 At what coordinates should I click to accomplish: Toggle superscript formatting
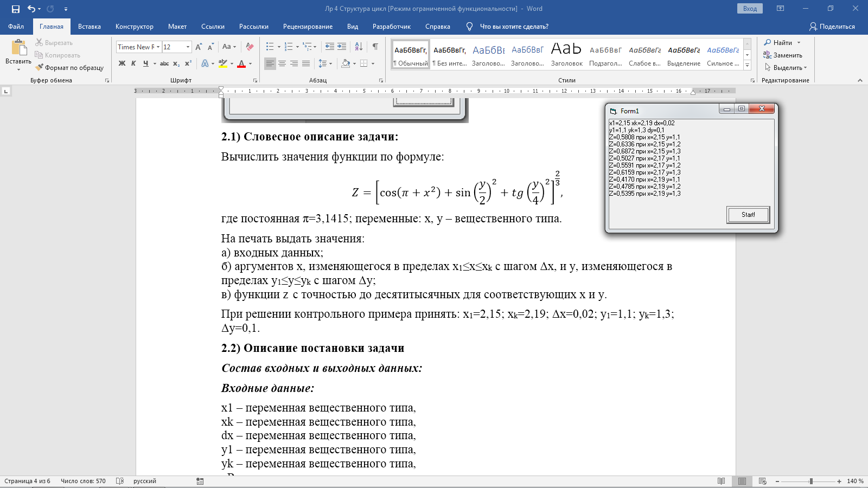tap(188, 63)
